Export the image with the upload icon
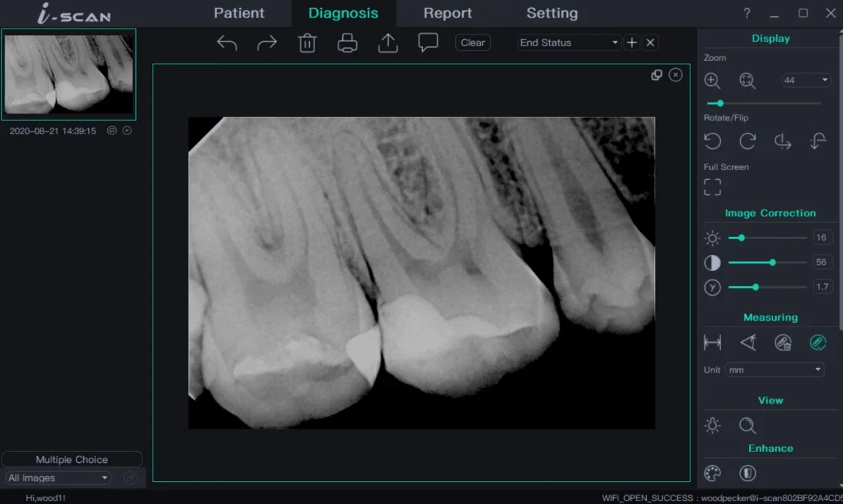Screen dimensions: 843x504 pos(388,43)
